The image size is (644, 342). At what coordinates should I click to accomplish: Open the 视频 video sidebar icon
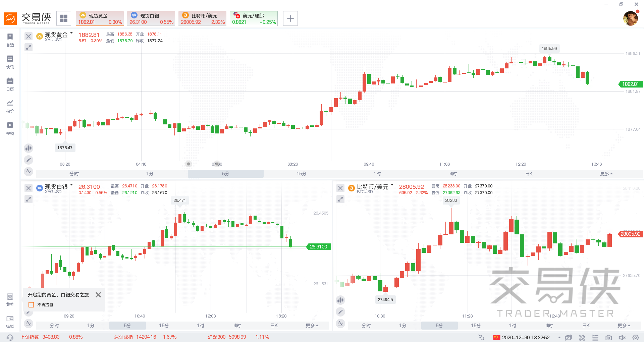click(10, 128)
